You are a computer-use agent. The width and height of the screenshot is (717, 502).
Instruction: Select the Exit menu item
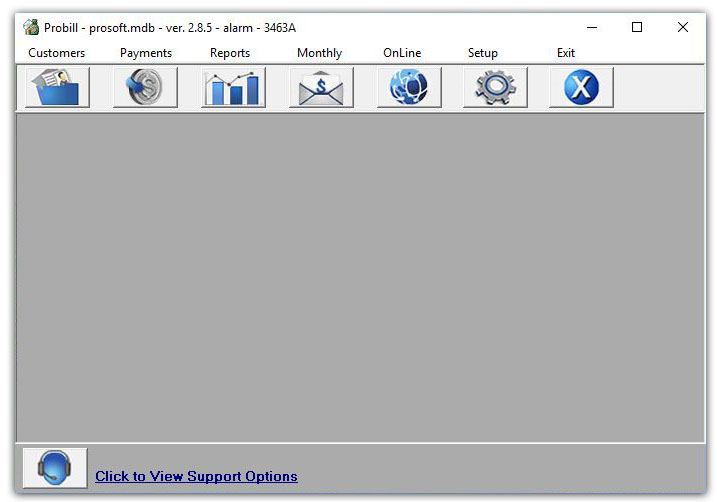pos(566,53)
